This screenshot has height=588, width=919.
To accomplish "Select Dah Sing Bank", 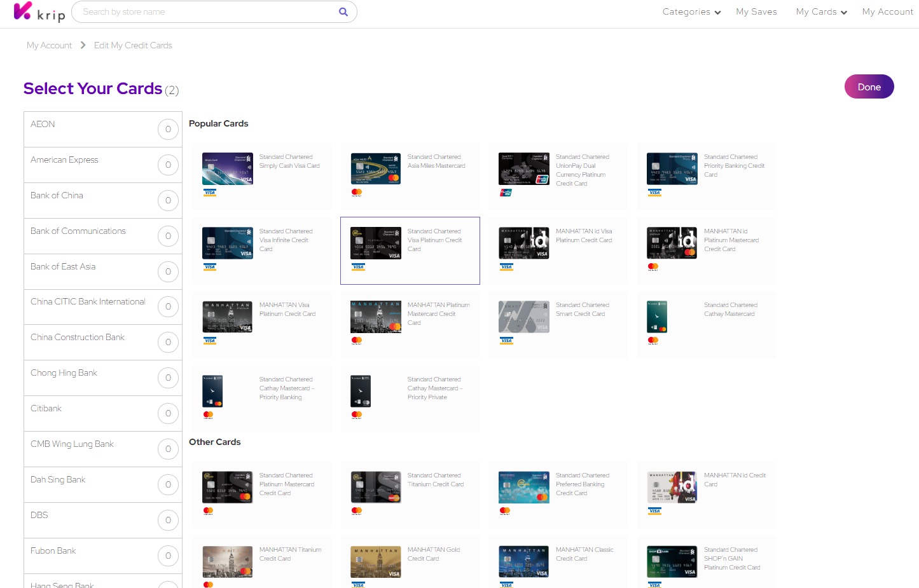I will (103, 484).
